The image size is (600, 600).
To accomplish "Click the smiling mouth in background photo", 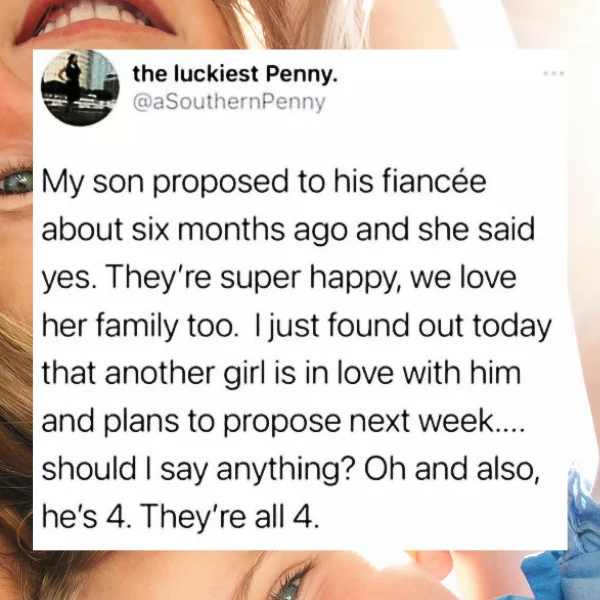I will 95,20.
